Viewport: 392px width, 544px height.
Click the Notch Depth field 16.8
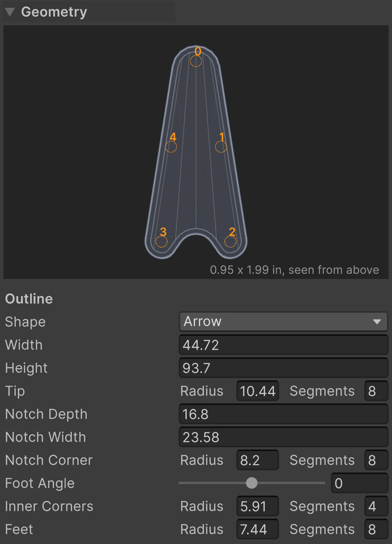(x=283, y=414)
